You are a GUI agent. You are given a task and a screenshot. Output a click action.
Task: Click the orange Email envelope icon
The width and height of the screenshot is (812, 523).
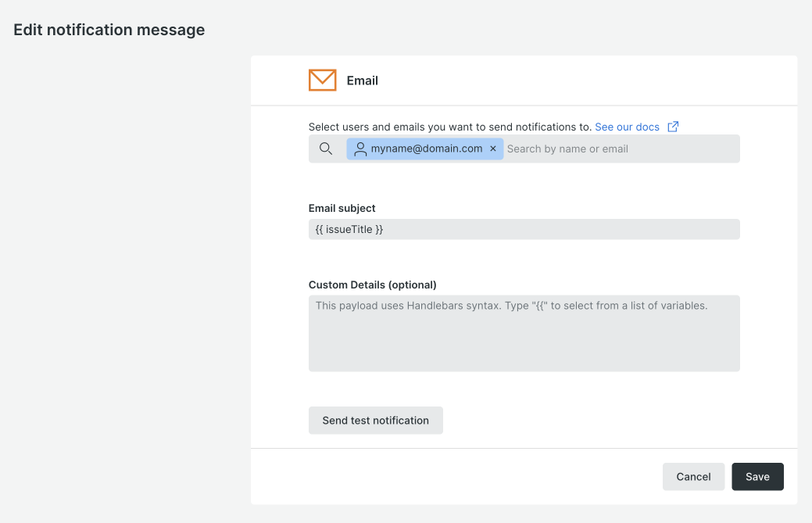(x=322, y=81)
